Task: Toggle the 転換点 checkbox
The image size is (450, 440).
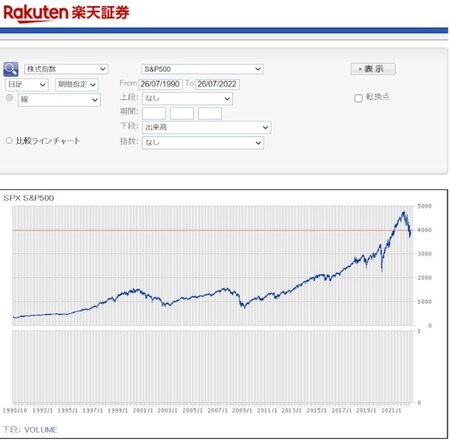Action: coord(358,98)
